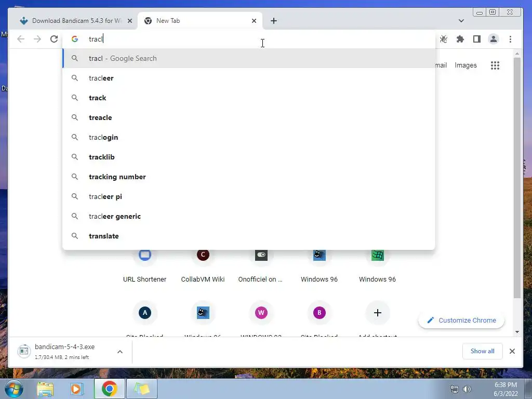Open the first Windows 96 shortcut icon
Viewport: 532px width, 399px height.
tap(320, 255)
